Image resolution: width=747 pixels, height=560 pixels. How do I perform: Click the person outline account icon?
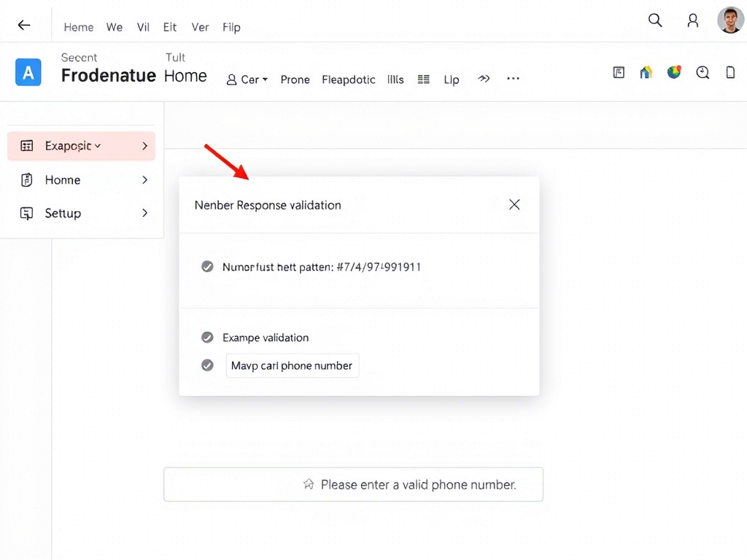(693, 20)
